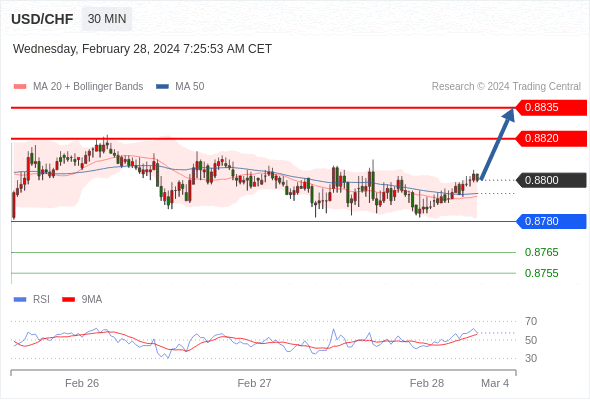Image resolution: width=590 pixels, height=400 pixels.
Task: Click the RSI legend blue swatch
Action: [20, 300]
